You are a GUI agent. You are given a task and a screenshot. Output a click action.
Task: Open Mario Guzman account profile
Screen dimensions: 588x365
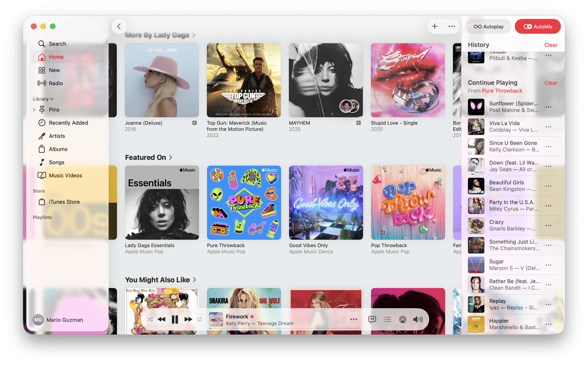point(58,320)
